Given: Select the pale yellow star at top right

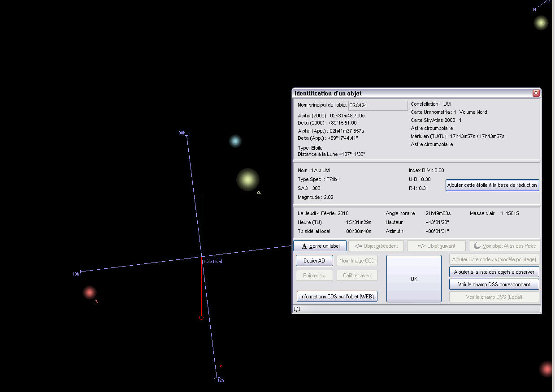Looking at the screenshot, I should (541, 22).
